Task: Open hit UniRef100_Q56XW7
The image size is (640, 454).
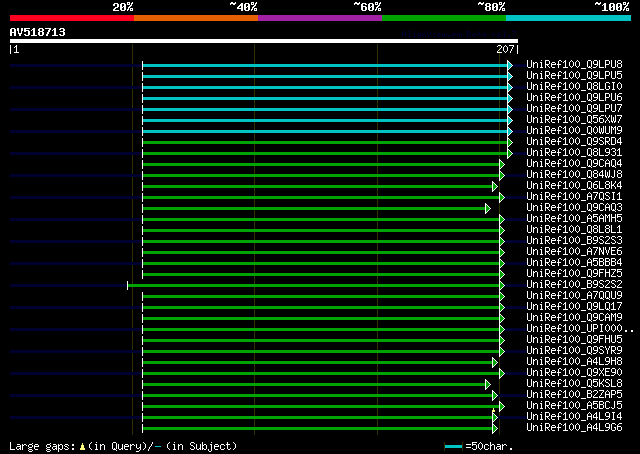Action: (x=574, y=120)
